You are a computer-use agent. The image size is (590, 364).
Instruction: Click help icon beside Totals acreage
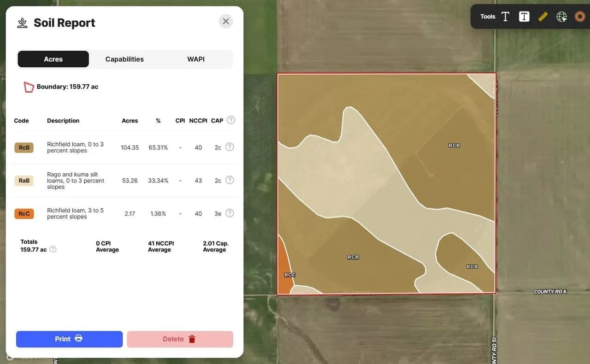53,249
